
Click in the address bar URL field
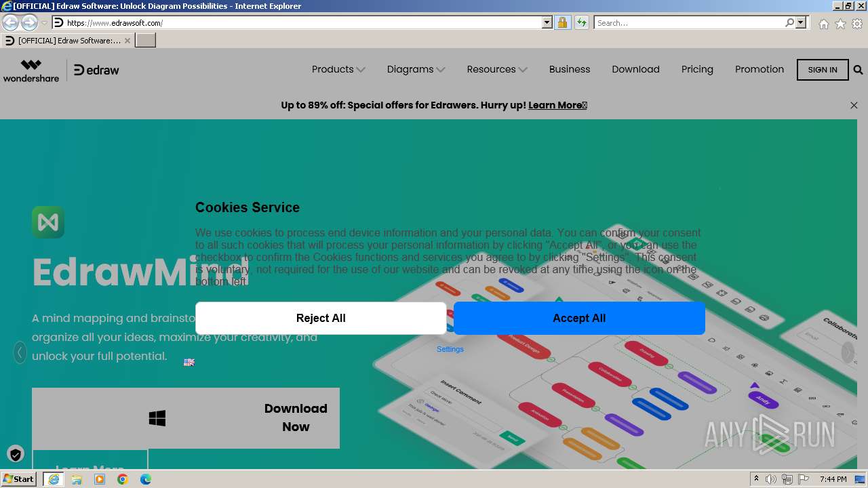click(x=303, y=22)
